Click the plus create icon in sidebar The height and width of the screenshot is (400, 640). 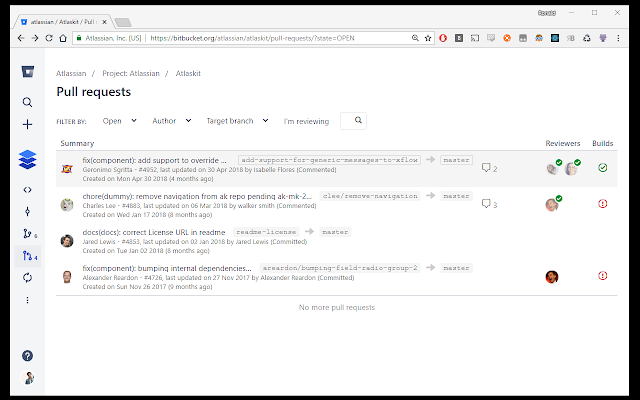27,124
